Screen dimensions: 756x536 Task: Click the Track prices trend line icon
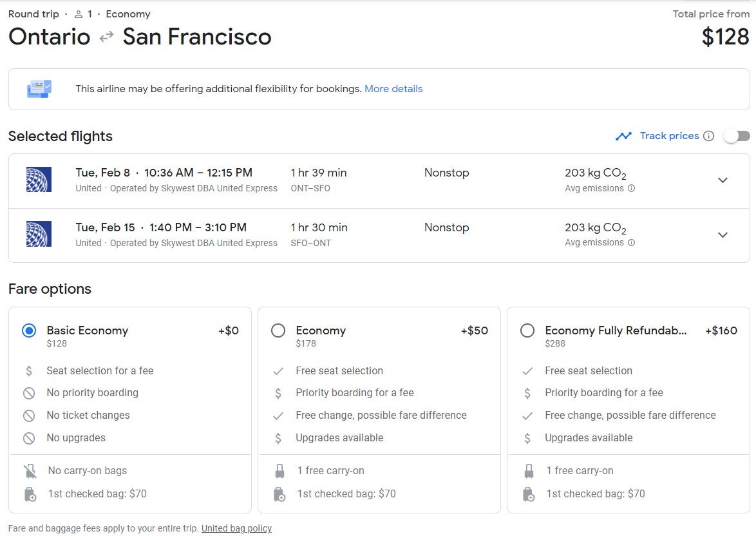623,136
